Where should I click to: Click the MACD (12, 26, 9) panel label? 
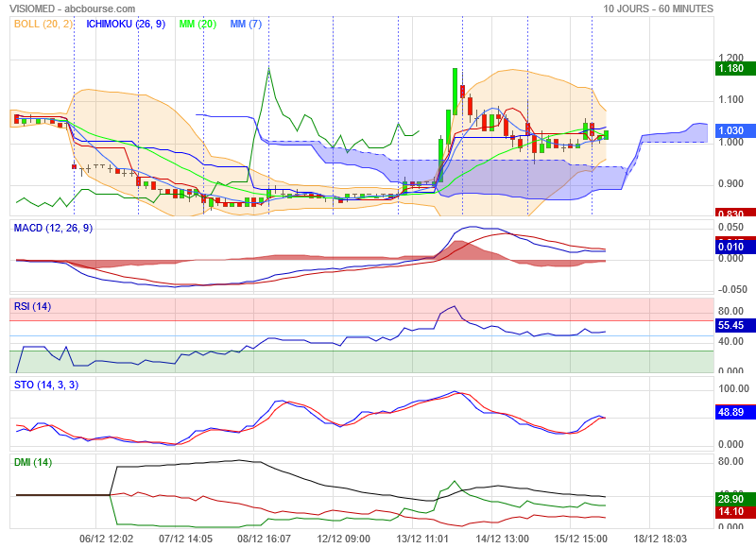(x=53, y=228)
